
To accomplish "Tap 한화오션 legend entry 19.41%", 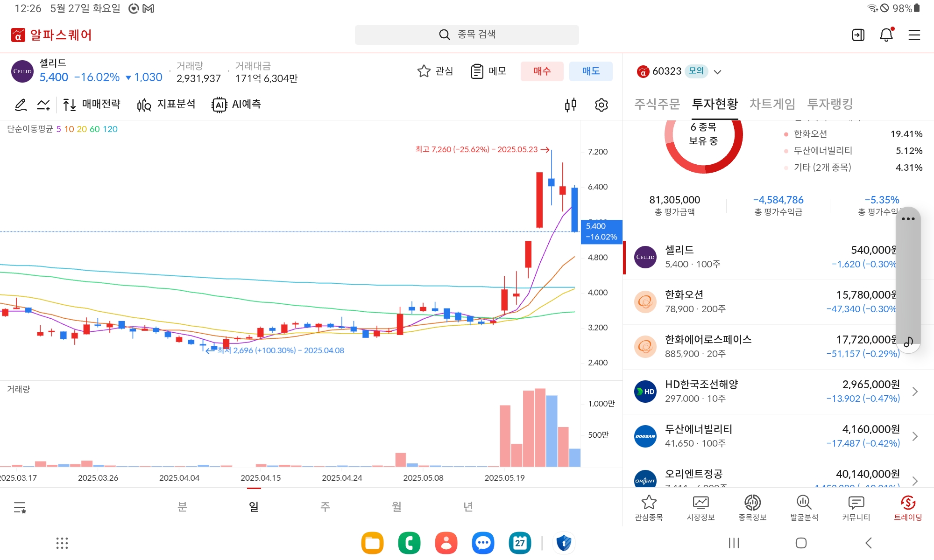I will point(853,134).
